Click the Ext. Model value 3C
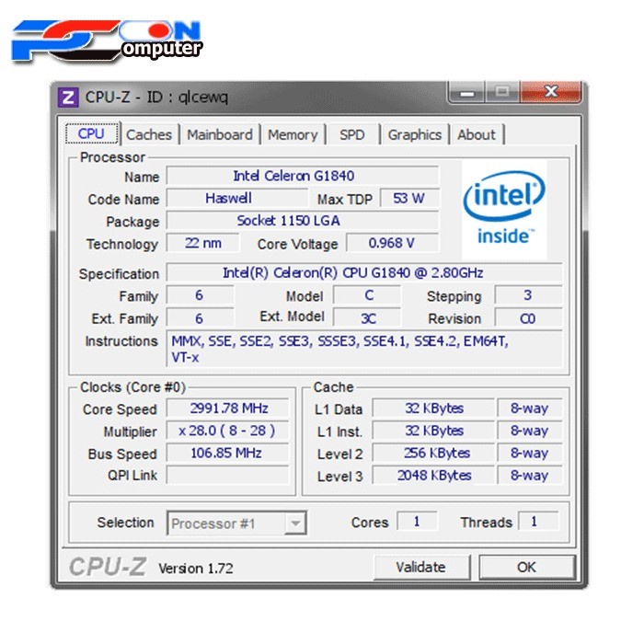Image resolution: width=644 pixels, height=644 pixels. (367, 318)
